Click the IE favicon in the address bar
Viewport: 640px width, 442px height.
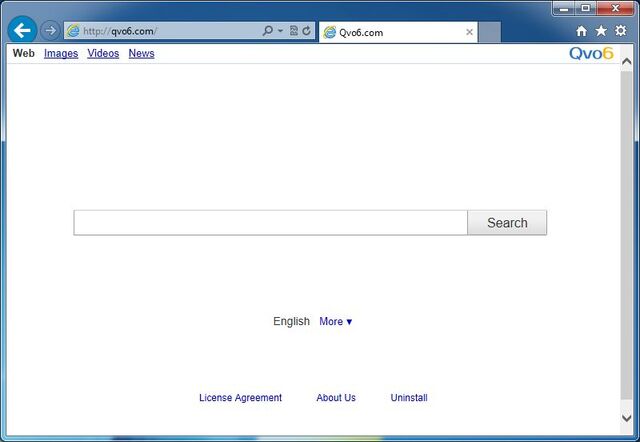pyautogui.click(x=73, y=31)
